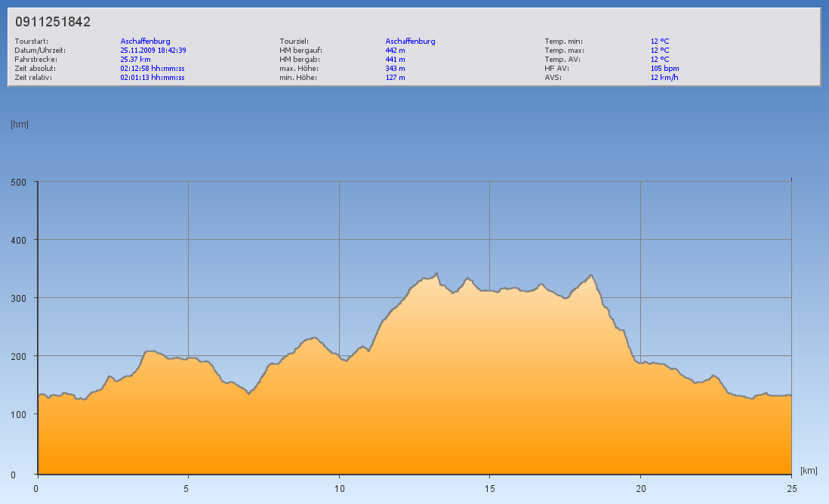
Task: Select the min. Höhe value 127 m
Action: (x=396, y=78)
